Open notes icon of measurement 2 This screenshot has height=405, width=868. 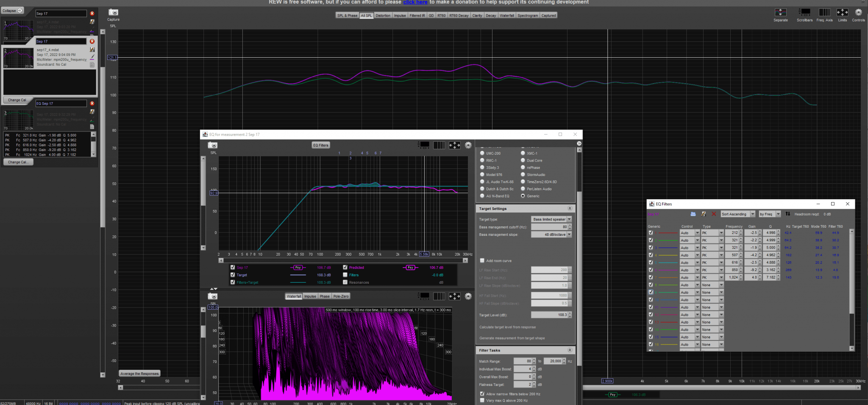coord(92,64)
